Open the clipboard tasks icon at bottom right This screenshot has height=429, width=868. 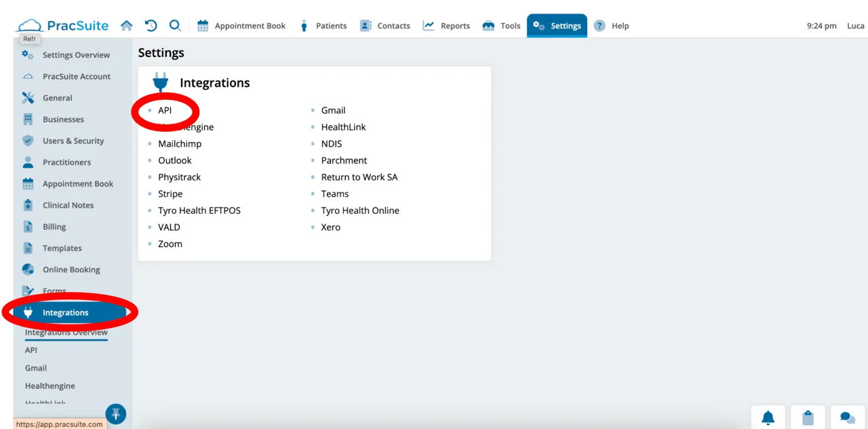tap(807, 417)
